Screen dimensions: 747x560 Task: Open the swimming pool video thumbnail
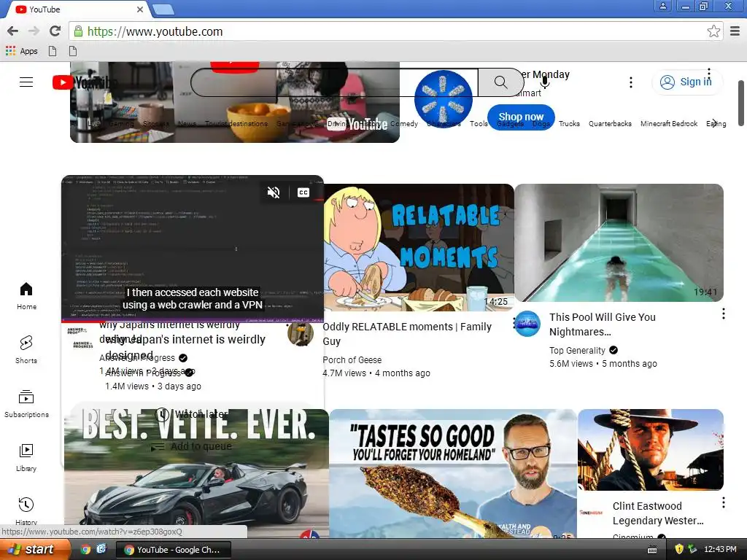(619, 243)
